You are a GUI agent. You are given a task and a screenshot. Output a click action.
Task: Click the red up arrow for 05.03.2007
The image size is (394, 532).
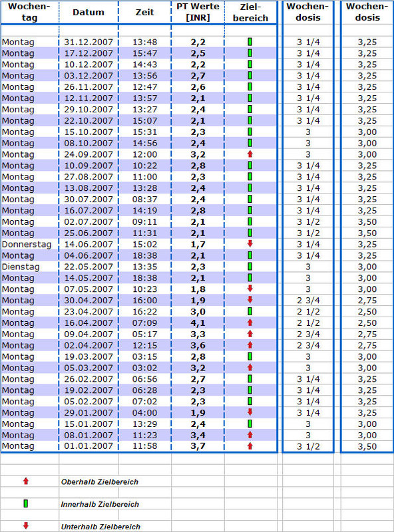point(250,368)
